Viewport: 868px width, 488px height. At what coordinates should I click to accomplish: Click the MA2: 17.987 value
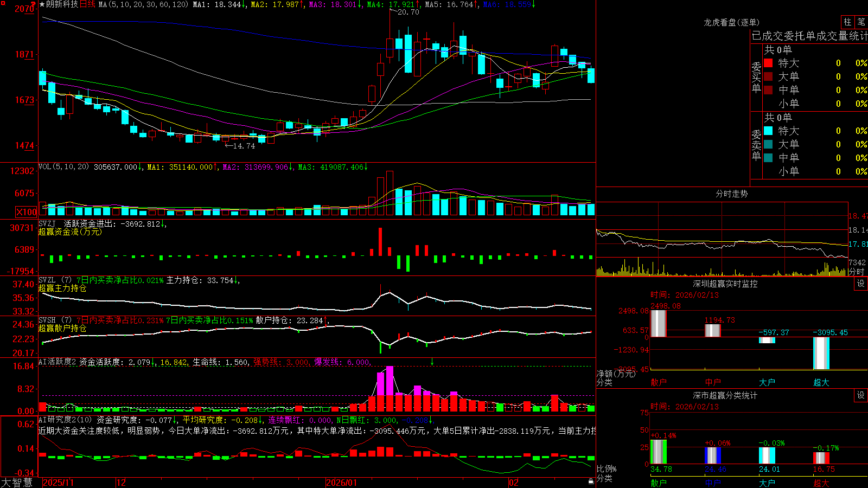275,4
